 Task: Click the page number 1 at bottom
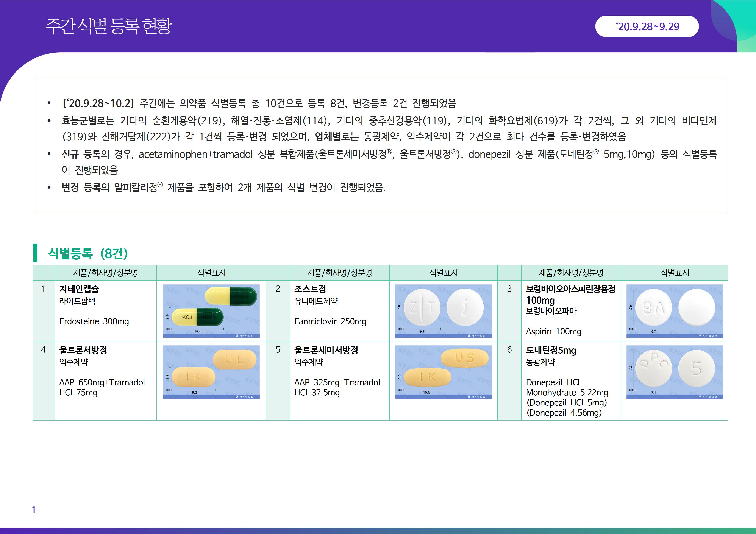click(34, 510)
